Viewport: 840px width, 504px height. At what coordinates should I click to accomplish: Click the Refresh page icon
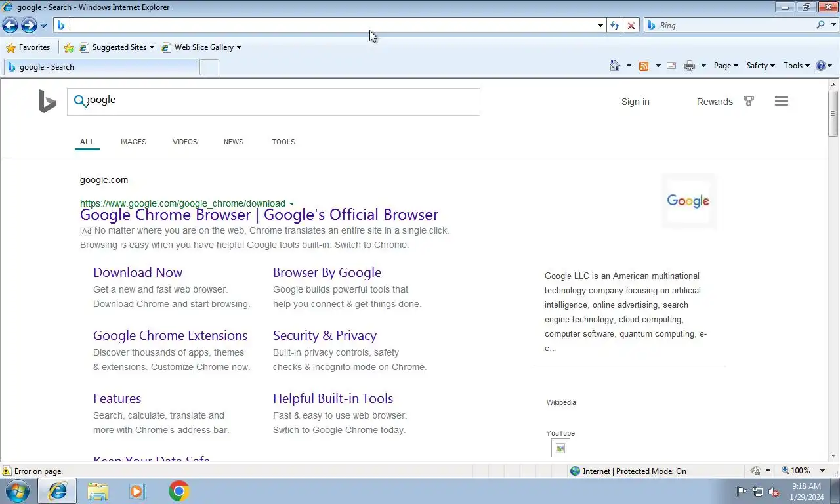[615, 26]
